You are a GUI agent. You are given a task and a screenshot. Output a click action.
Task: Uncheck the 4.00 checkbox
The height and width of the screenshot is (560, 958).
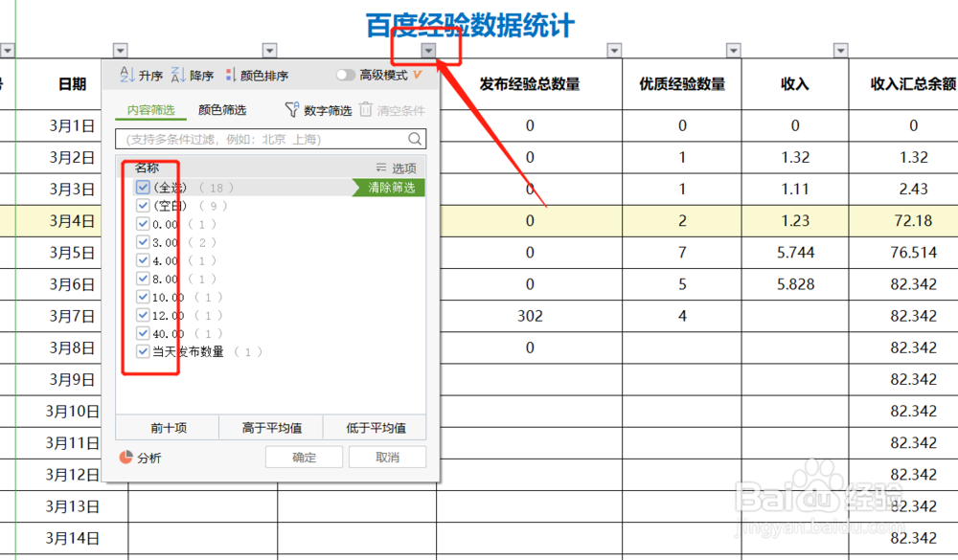tap(143, 260)
